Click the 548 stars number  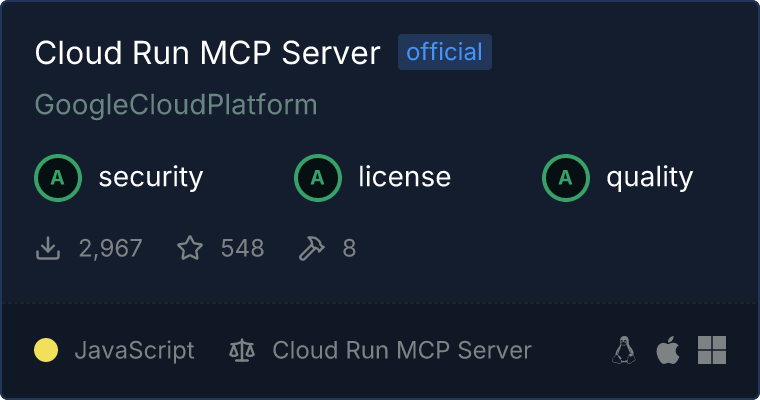[x=242, y=248]
